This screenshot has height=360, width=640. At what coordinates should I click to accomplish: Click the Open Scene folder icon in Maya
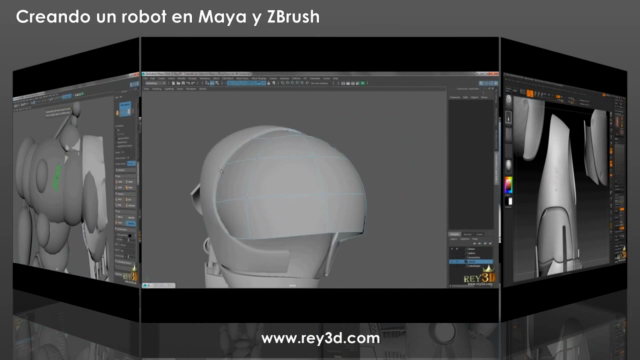(x=178, y=83)
